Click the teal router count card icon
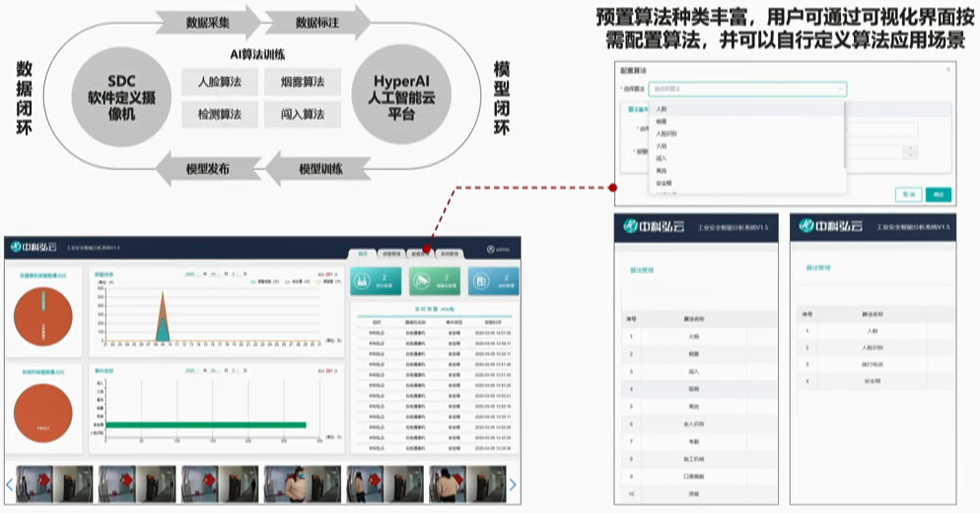Image resolution: width=980 pixels, height=513 pixels. pyautogui.click(x=362, y=281)
